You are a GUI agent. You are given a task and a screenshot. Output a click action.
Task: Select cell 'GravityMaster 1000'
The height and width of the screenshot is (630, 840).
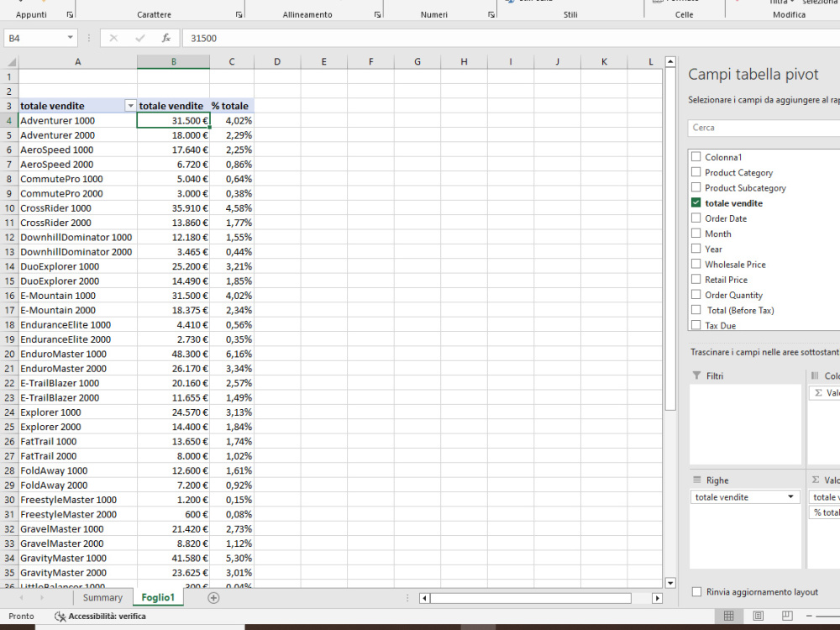pos(77,559)
